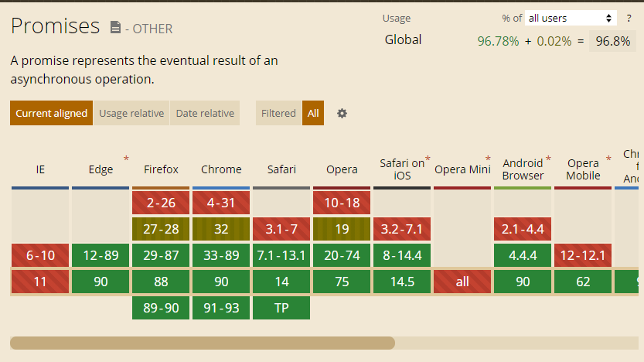Select the Filtered browser toggle
This screenshot has height=362, width=644.
point(278,113)
